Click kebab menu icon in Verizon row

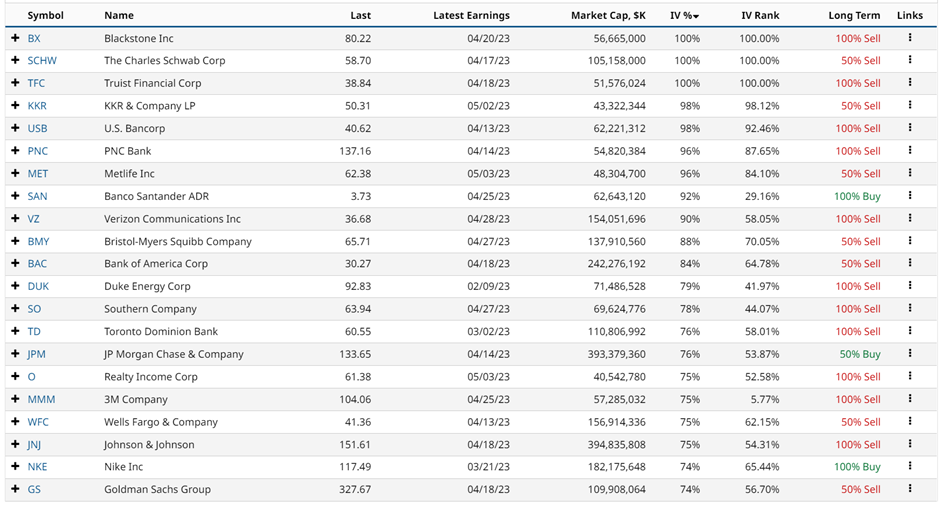point(910,218)
